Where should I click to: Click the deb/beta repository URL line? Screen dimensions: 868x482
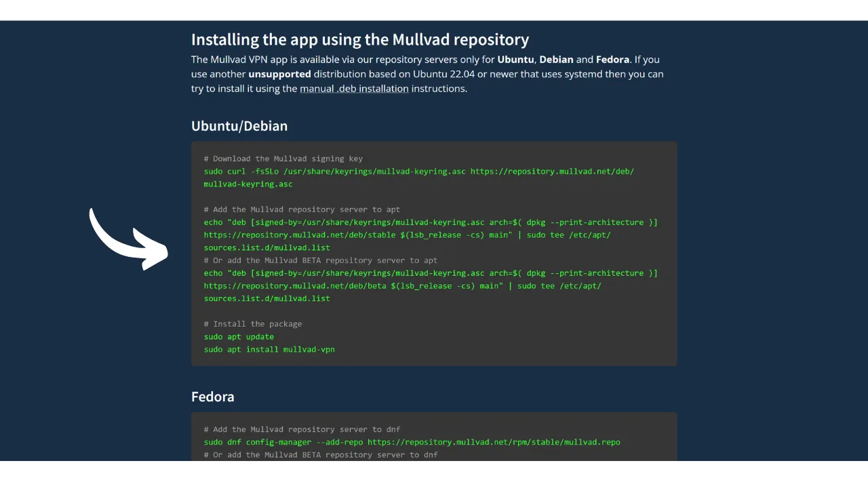coord(403,286)
